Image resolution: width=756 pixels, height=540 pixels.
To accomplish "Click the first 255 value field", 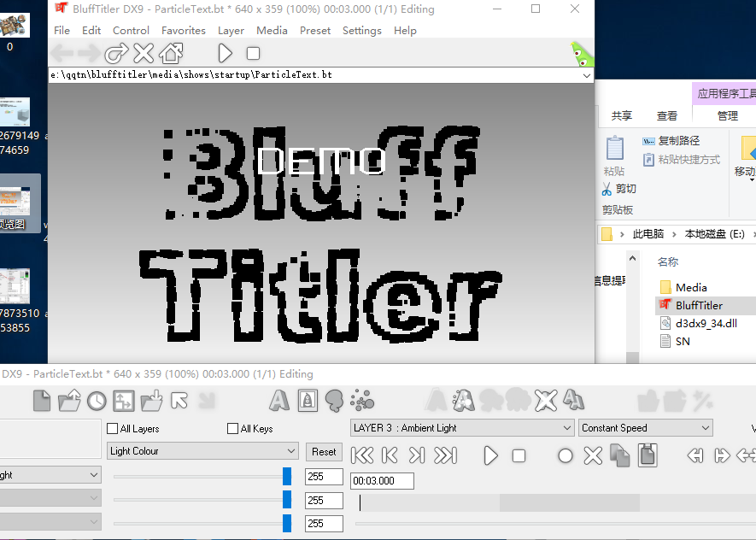I will tap(324, 477).
